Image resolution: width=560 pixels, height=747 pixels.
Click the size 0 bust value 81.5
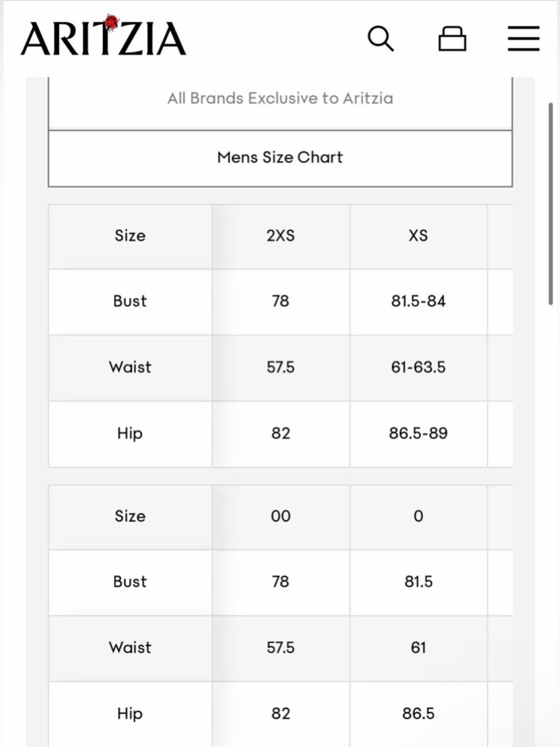(418, 582)
